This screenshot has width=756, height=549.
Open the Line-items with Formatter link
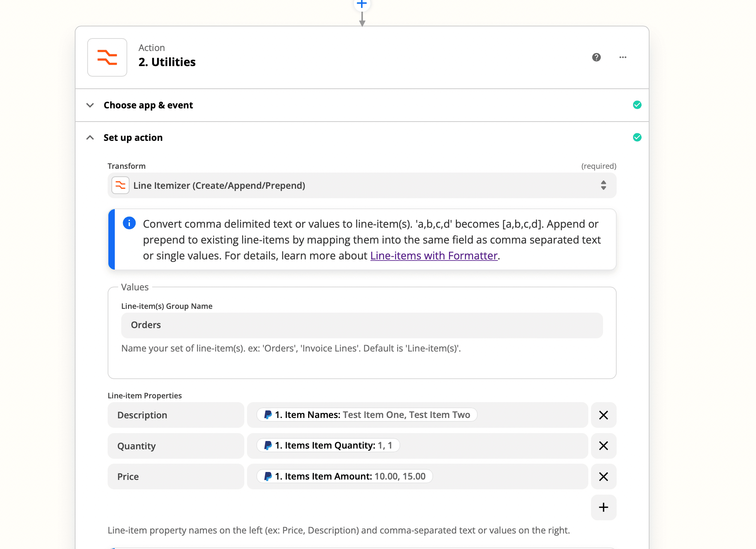434,256
